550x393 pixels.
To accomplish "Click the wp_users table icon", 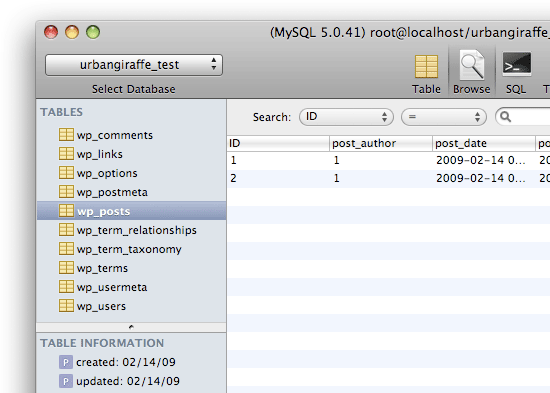I will 66,305.
